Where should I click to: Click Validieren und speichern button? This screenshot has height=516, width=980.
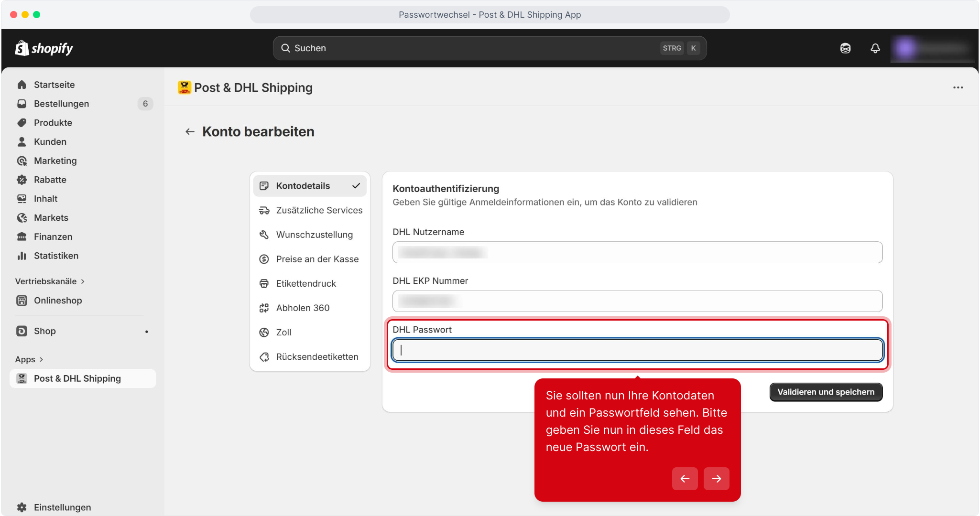(x=826, y=392)
